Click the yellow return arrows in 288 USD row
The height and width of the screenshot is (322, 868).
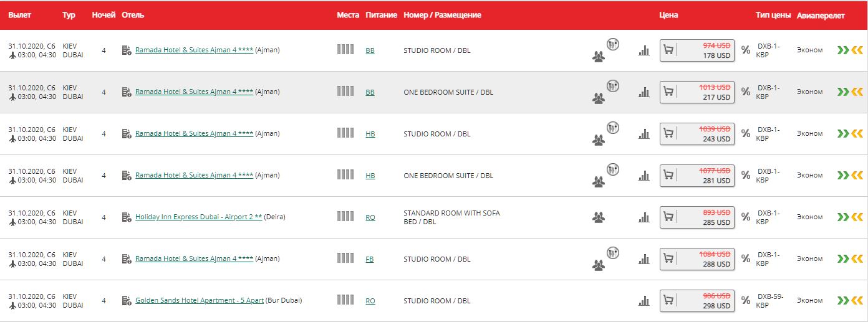[857, 259]
